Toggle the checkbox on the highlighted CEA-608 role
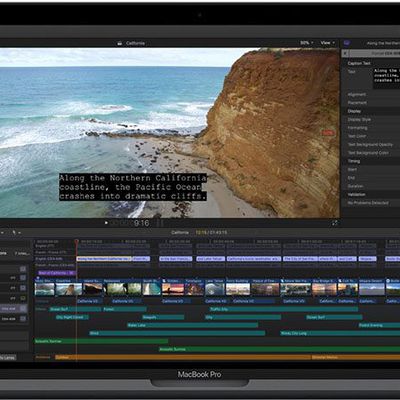The height and width of the screenshot is (400, 400). (x=23, y=309)
